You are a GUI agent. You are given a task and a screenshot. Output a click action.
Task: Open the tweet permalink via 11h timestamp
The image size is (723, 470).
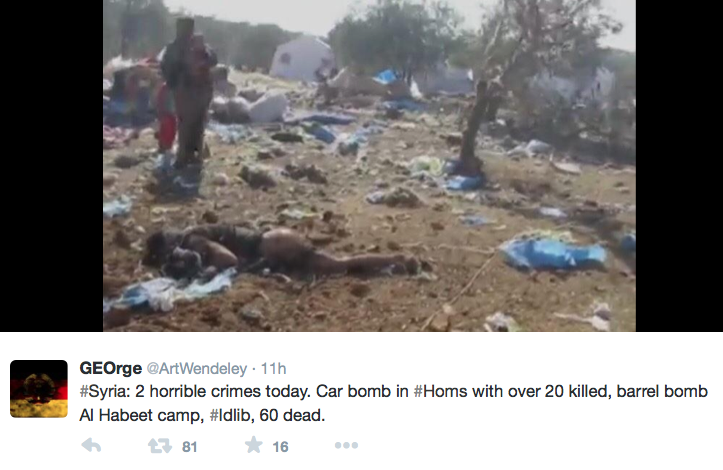(x=273, y=369)
